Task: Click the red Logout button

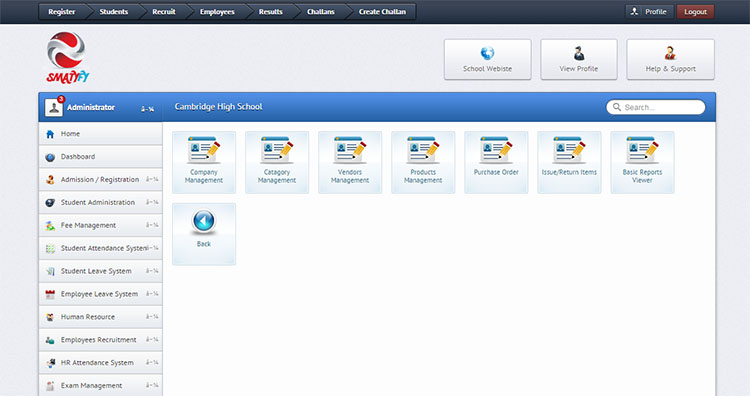Action: click(x=695, y=11)
